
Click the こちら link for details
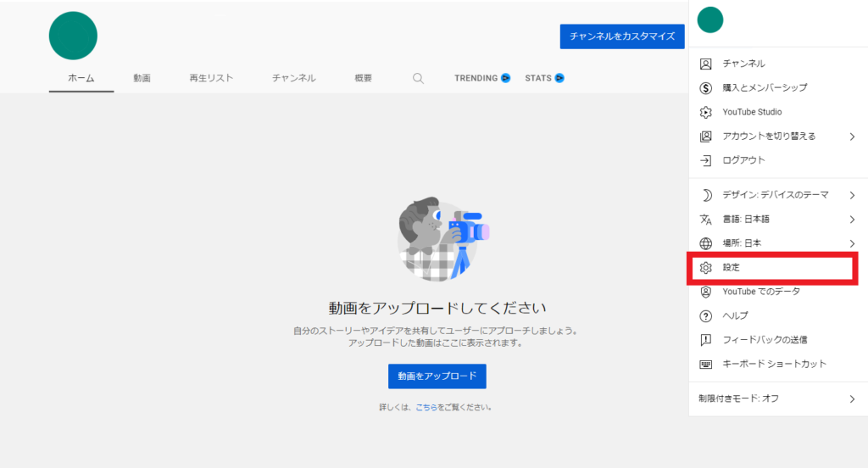click(426, 407)
